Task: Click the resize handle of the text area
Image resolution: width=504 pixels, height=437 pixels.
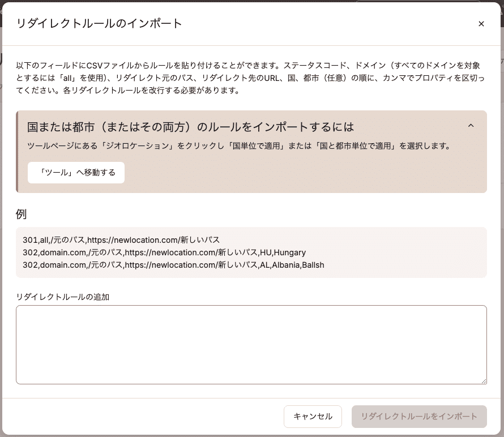Action: point(484,381)
